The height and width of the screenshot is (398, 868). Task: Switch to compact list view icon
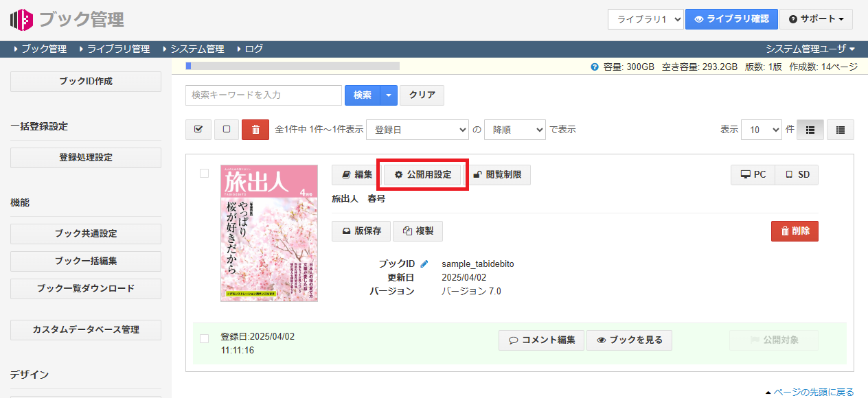tap(840, 129)
